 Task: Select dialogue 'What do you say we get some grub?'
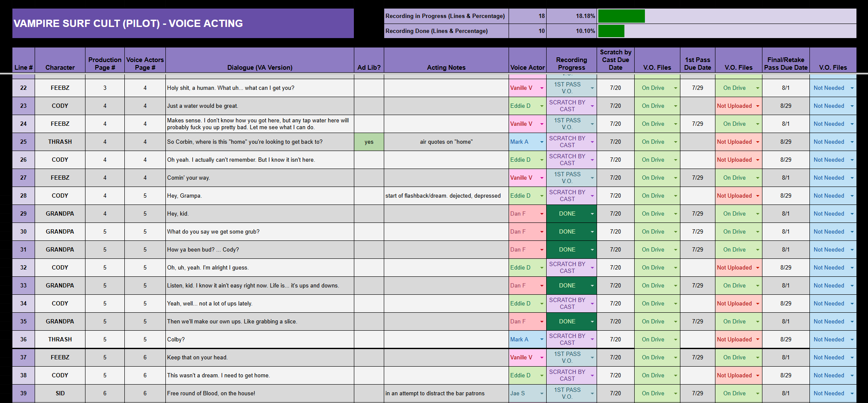(260, 232)
